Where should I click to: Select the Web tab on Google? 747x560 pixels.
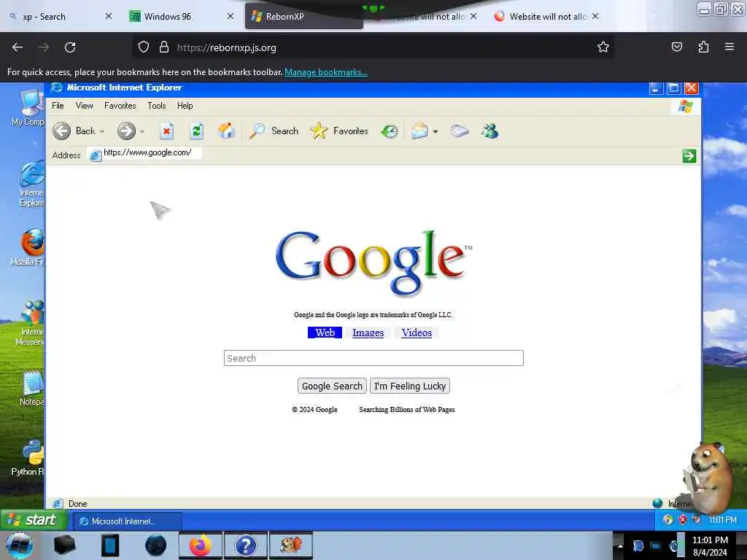click(325, 332)
